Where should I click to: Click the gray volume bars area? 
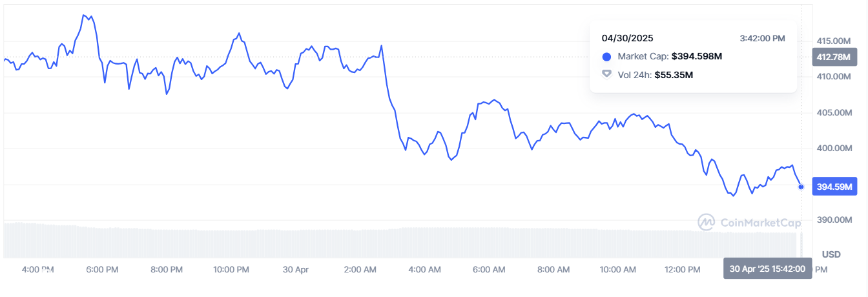400,242
